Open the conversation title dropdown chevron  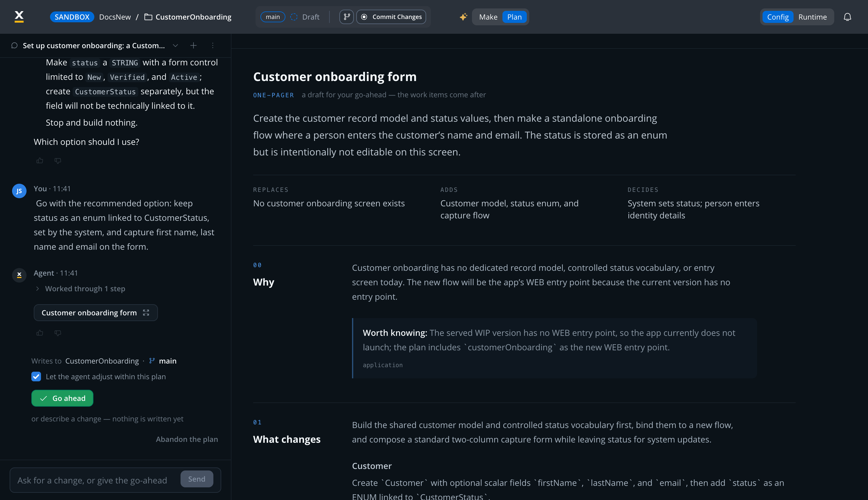[x=175, y=45]
